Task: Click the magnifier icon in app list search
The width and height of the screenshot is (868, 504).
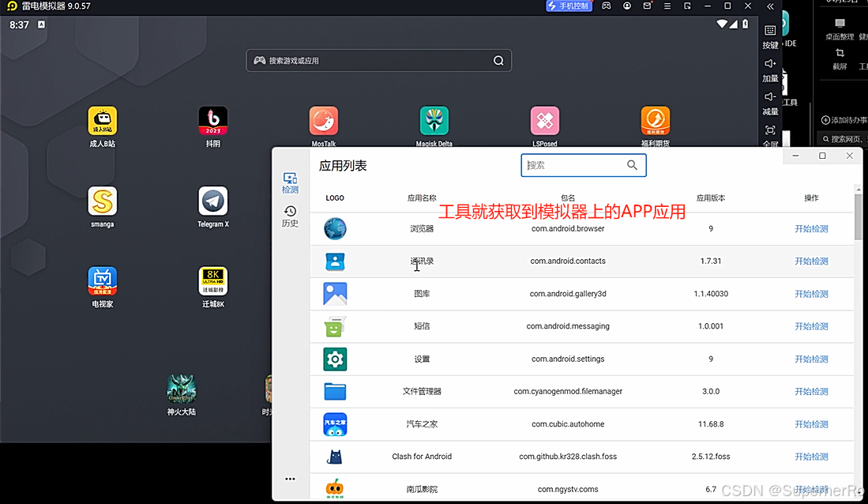Action: (632, 165)
